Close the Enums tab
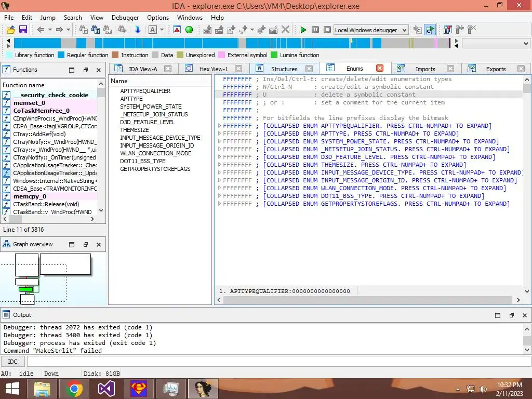The height and width of the screenshot is (399, 532). coord(380,68)
